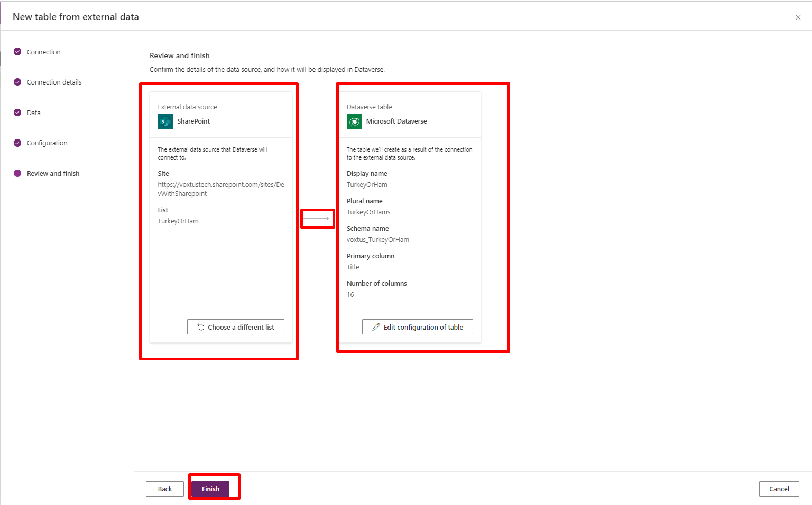
Task: Click the Connection step checkmark icon
Action: (x=17, y=52)
